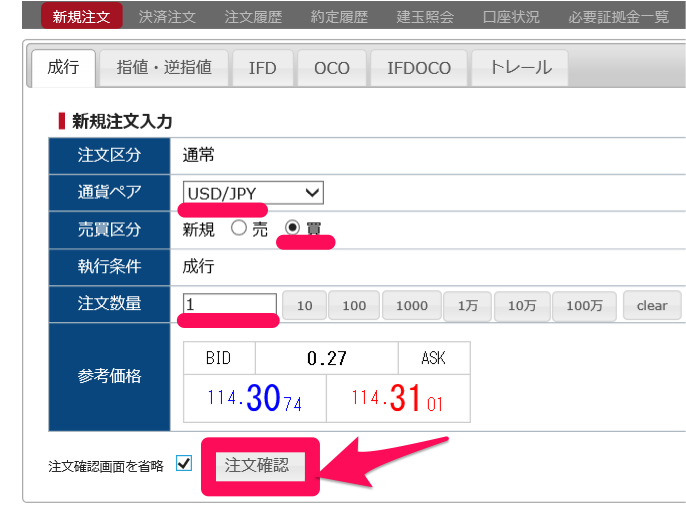This screenshot has width=686, height=507.
Task: Open the 注文履歴 menu tab
Action: click(253, 17)
